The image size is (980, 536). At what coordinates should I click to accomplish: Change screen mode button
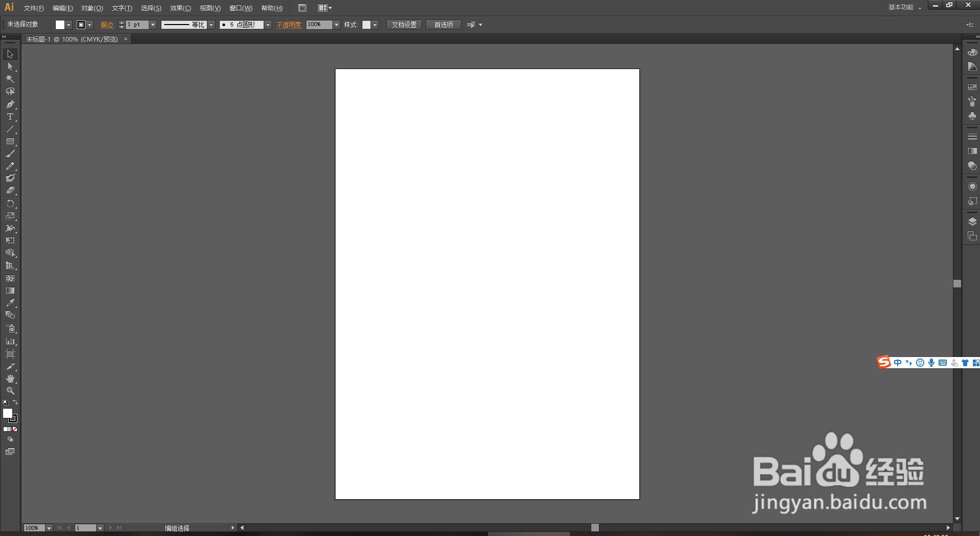10,452
